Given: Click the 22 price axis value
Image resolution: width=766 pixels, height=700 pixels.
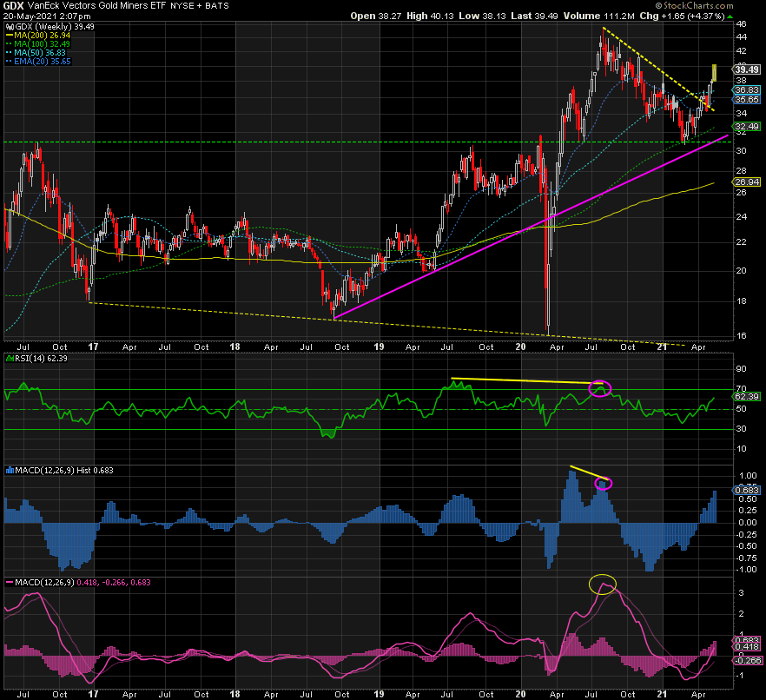Looking at the screenshot, I should [742, 242].
